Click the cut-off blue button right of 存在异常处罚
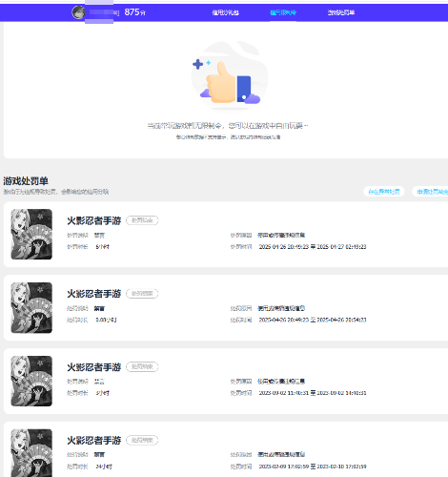 (431, 192)
